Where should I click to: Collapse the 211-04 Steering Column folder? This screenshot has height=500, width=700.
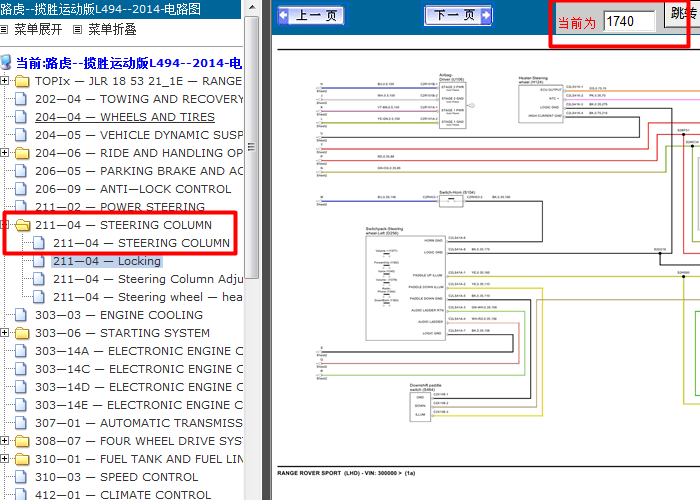tap(4, 225)
